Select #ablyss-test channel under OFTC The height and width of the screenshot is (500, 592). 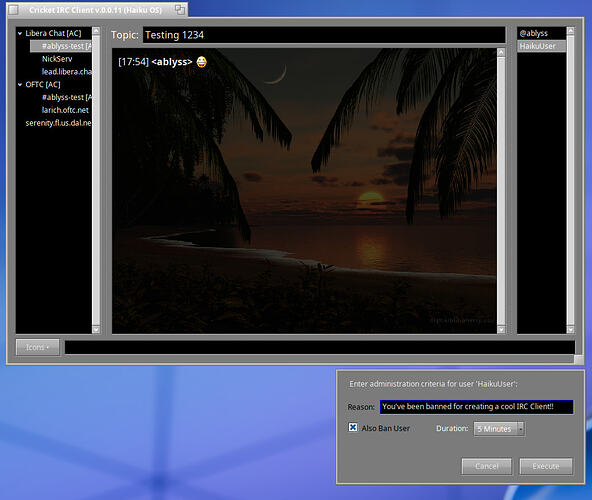[x=66, y=97]
